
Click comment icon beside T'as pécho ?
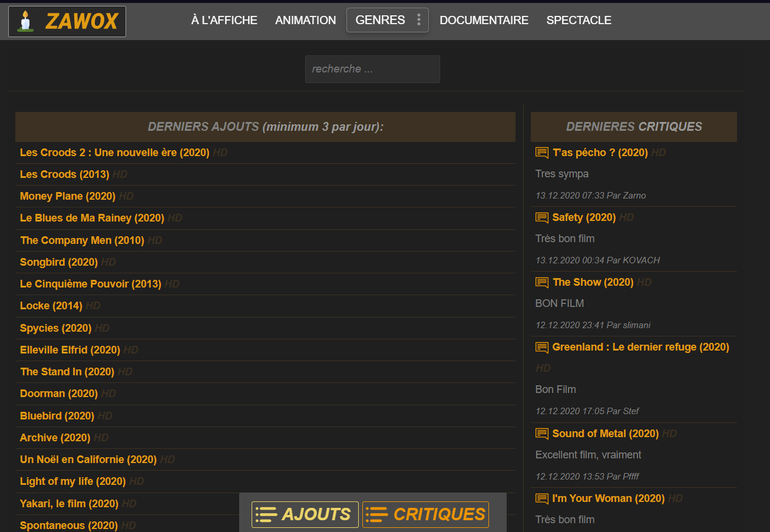[x=542, y=153]
